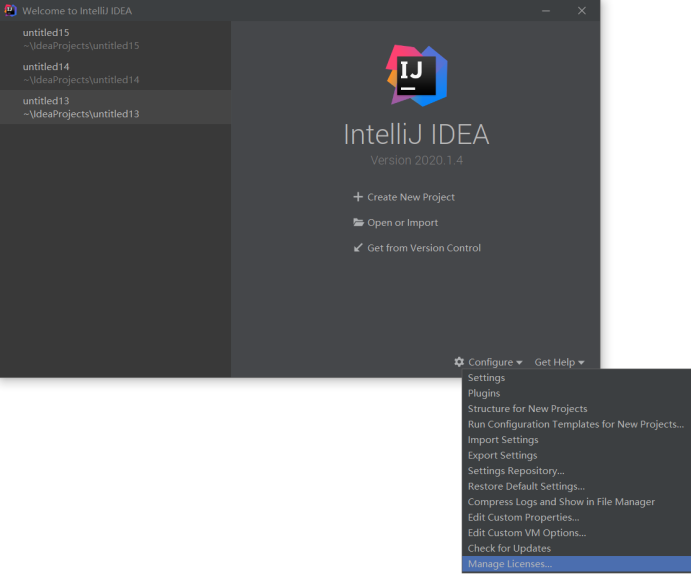Click the IntelliJ IDEA heading text
The image size is (692, 574).
click(417, 135)
